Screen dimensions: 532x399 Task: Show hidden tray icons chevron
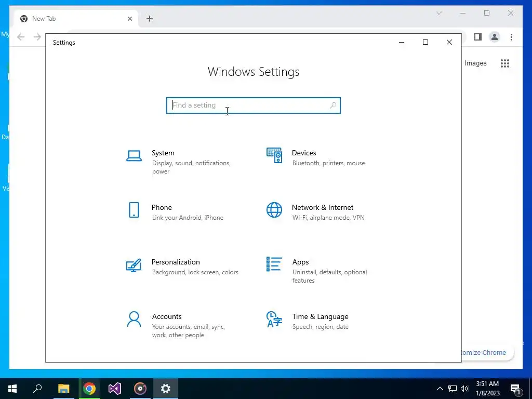(x=440, y=389)
